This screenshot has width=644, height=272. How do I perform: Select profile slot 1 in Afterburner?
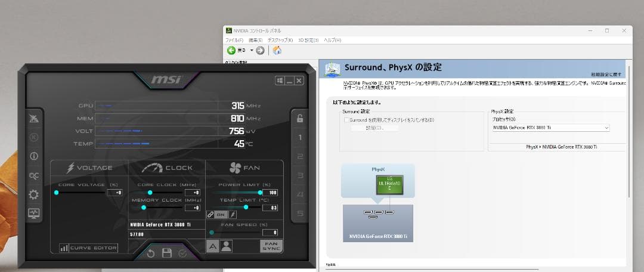click(x=300, y=137)
